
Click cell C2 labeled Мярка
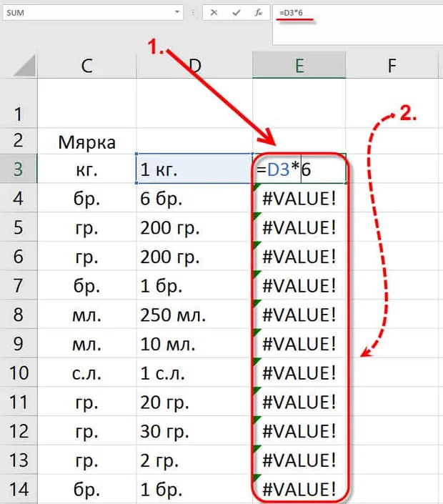[86, 142]
